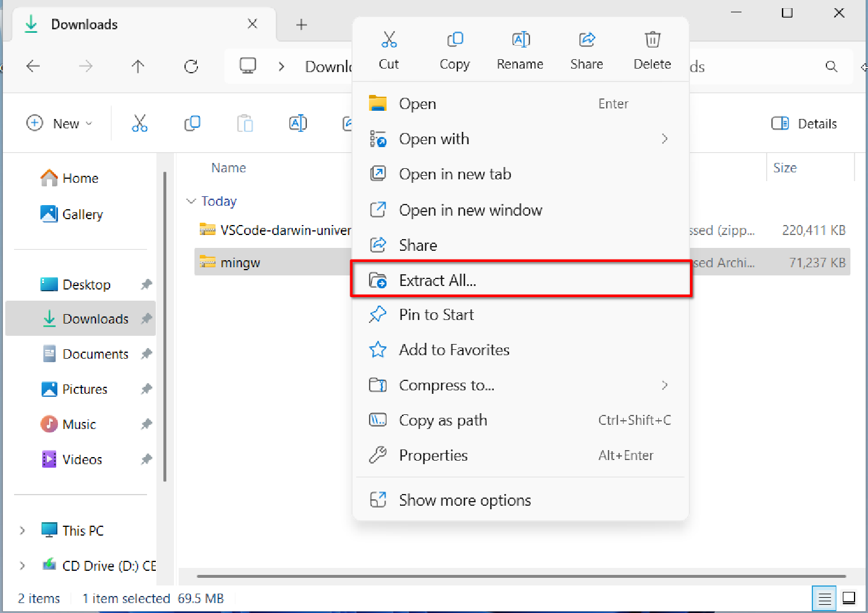The width and height of the screenshot is (868, 613).
Task: Collapse the Today group
Action: 191,201
